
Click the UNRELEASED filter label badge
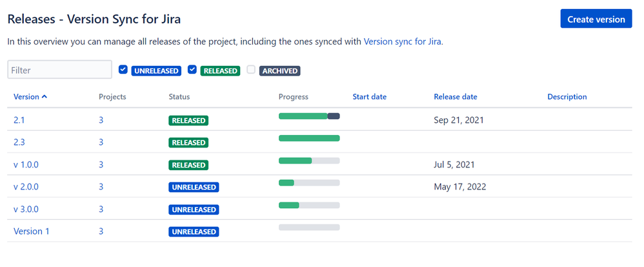pos(156,70)
